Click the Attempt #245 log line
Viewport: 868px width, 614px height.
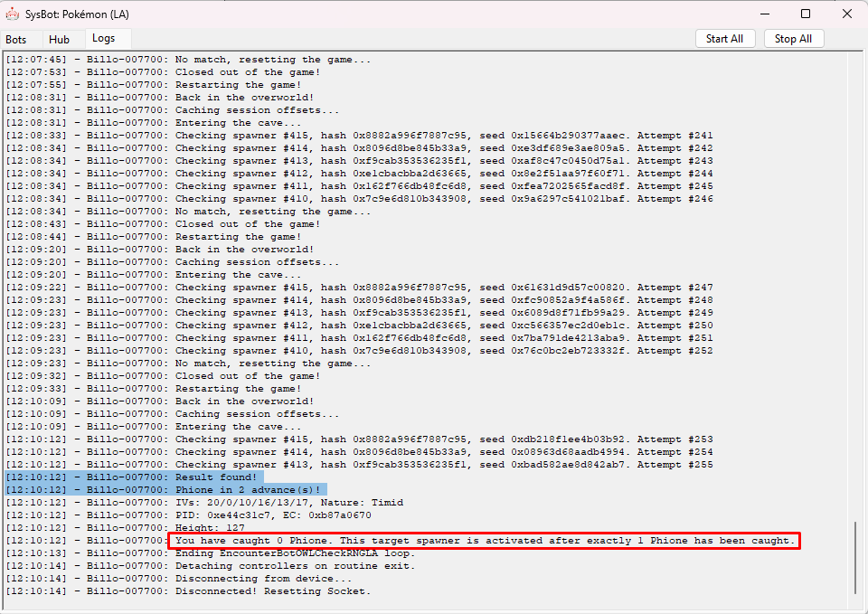pos(359,186)
